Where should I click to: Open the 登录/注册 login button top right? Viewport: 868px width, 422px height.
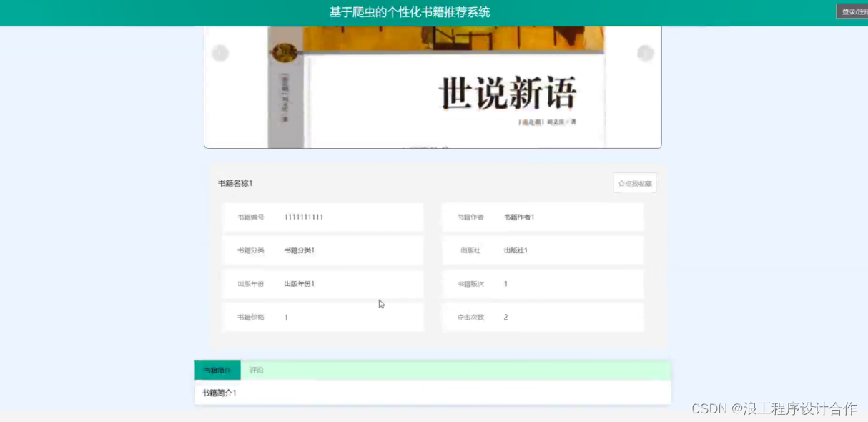(x=853, y=11)
